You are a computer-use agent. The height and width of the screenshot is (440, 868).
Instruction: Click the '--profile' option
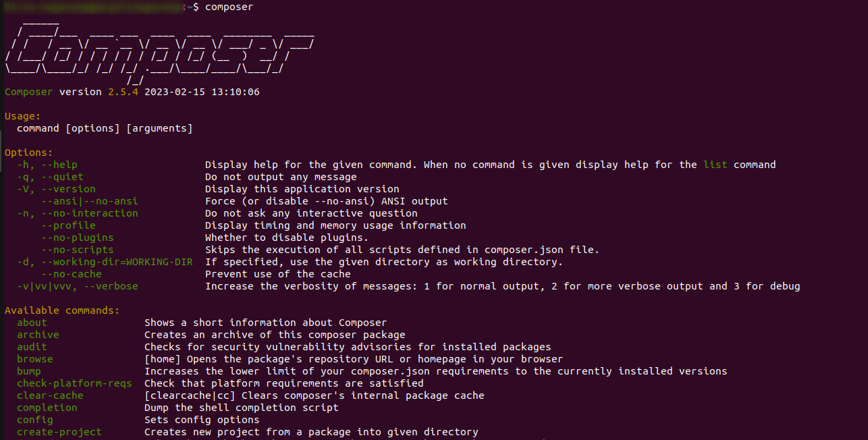68,225
